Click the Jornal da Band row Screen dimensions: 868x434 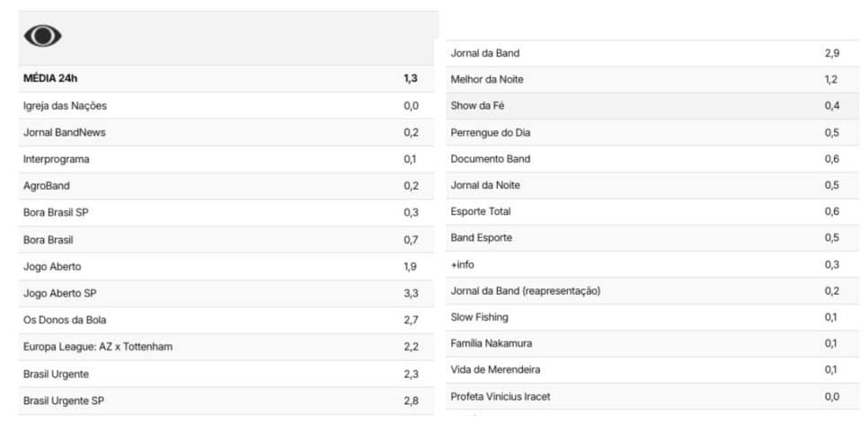pyautogui.click(x=652, y=54)
